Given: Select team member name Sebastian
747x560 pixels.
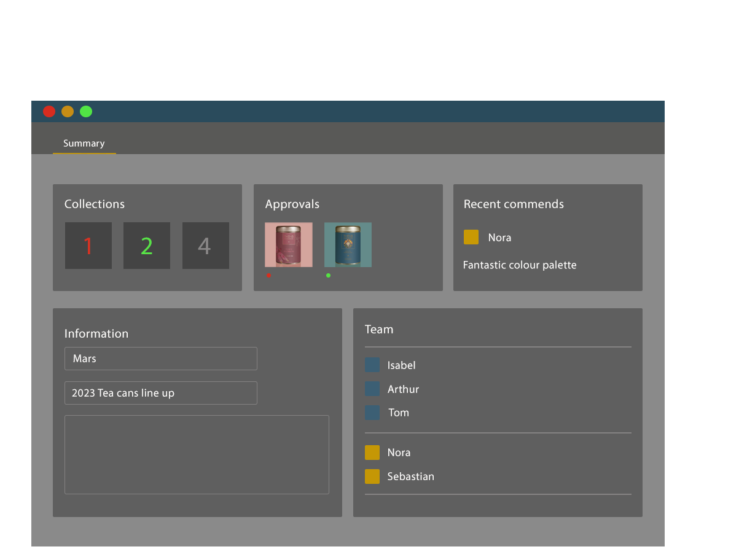Looking at the screenshot, I should [410, 476].
